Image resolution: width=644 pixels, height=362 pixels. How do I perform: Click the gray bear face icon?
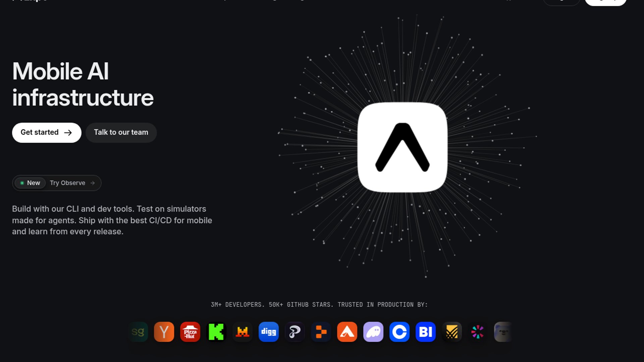point(503,332)
